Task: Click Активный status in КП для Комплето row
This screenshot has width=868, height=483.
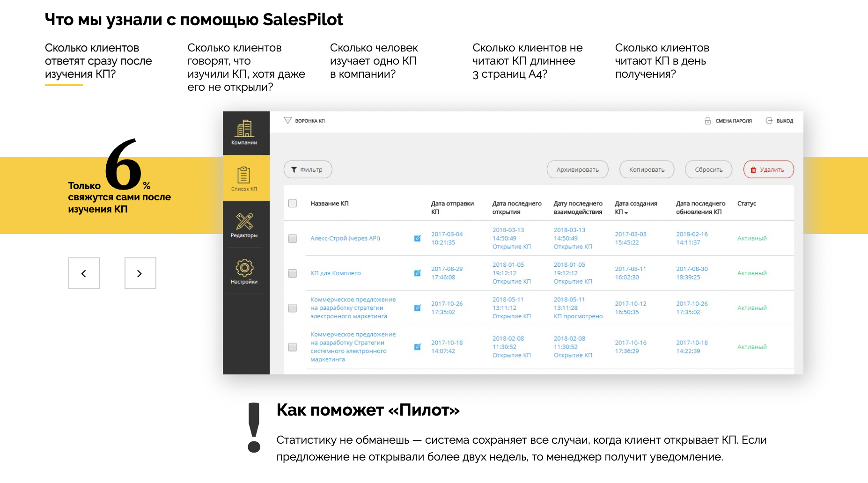Action: click(752, 273)
